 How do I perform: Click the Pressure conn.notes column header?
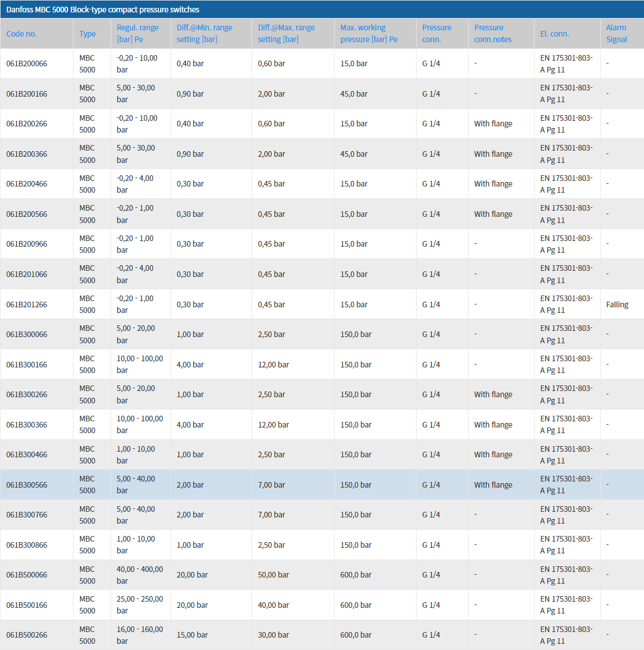493,34
